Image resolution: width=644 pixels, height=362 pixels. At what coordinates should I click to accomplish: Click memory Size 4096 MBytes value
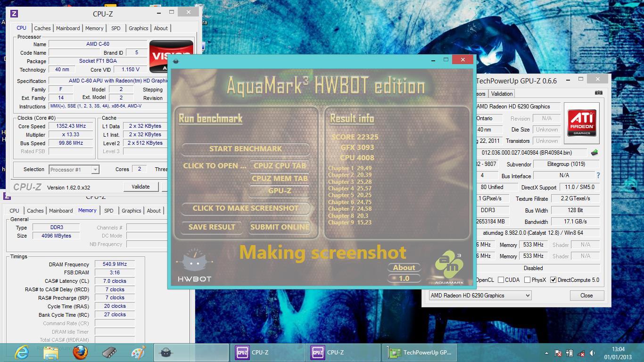(57, 236)
